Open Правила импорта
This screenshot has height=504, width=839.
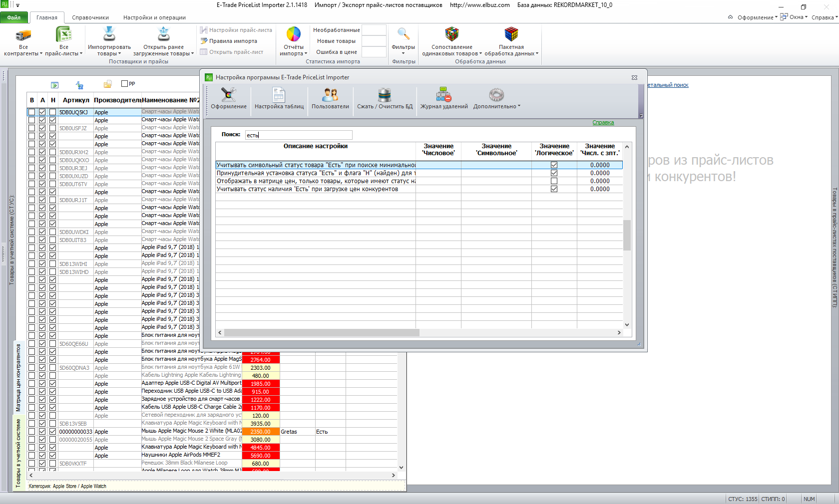229,41
